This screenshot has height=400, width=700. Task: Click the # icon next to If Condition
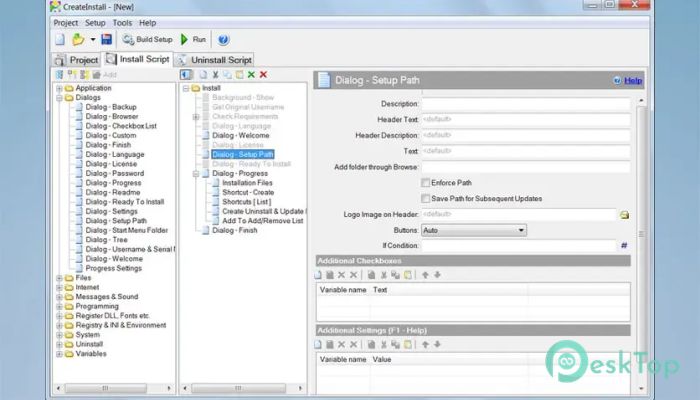pos(624,246)
